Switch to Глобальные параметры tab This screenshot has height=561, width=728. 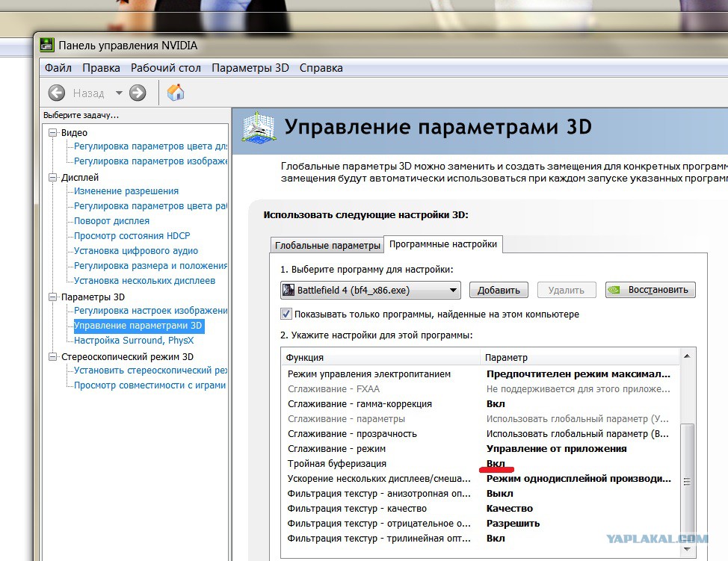pos(327,245)
